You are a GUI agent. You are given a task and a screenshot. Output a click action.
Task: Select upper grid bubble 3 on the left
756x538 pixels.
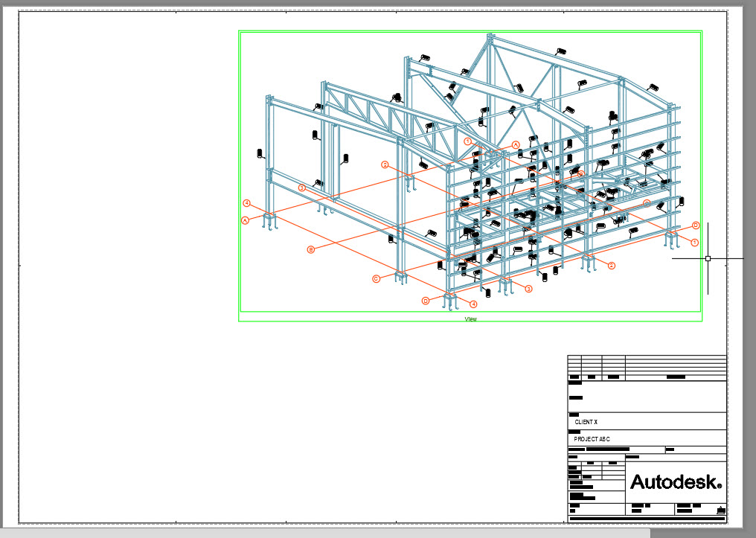coord(302,188)
